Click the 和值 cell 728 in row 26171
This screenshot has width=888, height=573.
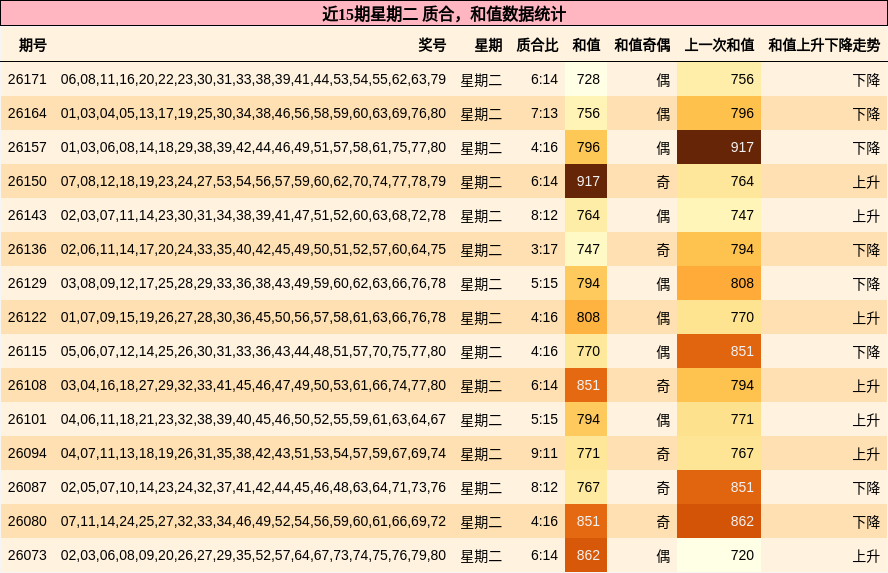[586, 79]
